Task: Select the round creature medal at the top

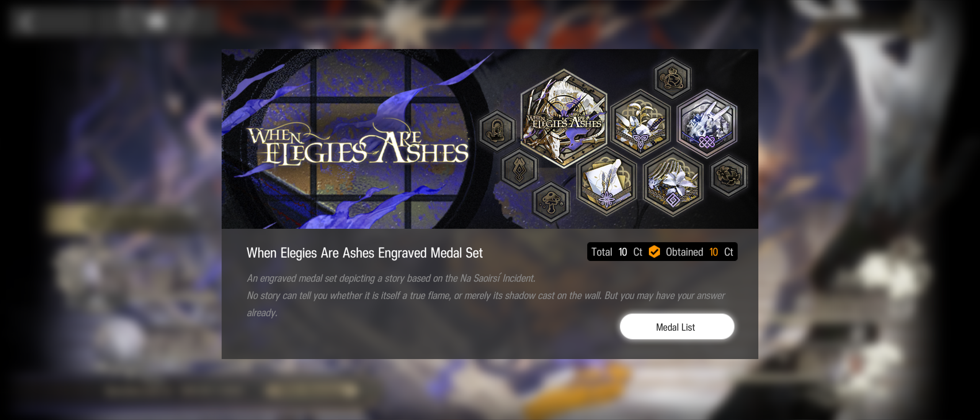Action: [x=672, y=78]
